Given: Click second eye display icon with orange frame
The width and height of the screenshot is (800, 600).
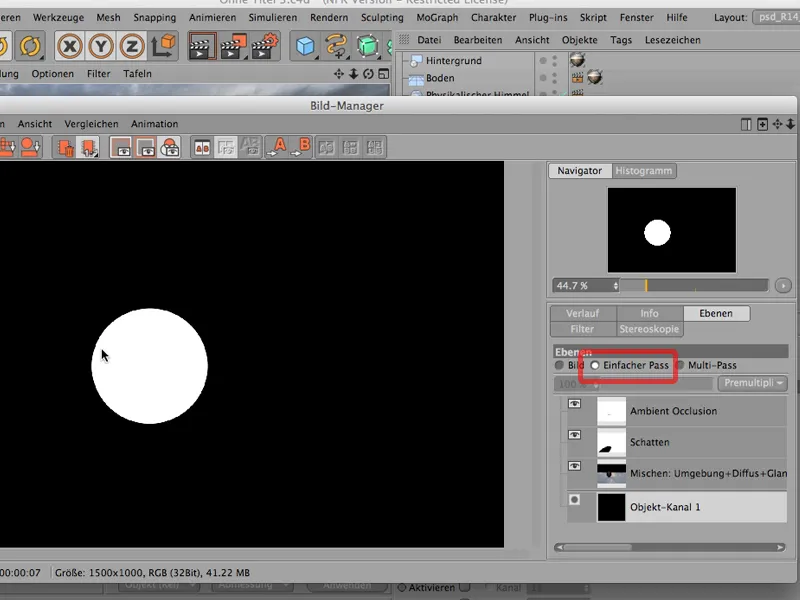Looking at the screenshot, I should tap(145, 147).
